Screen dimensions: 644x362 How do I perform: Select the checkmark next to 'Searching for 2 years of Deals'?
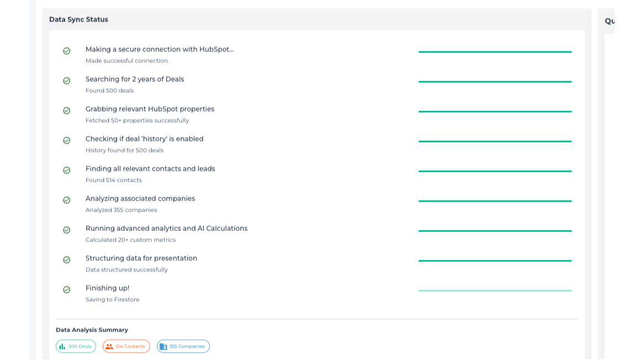tap(67, 80)
